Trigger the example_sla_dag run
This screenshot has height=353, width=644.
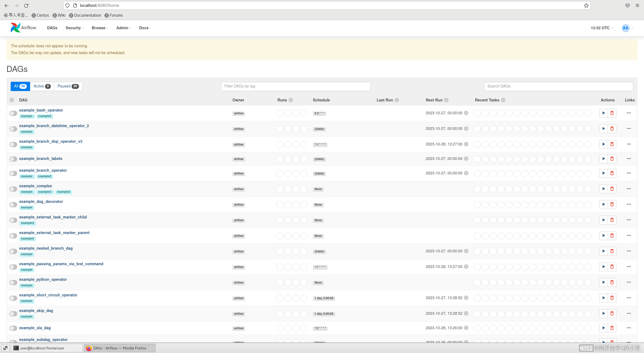[603, 328]
